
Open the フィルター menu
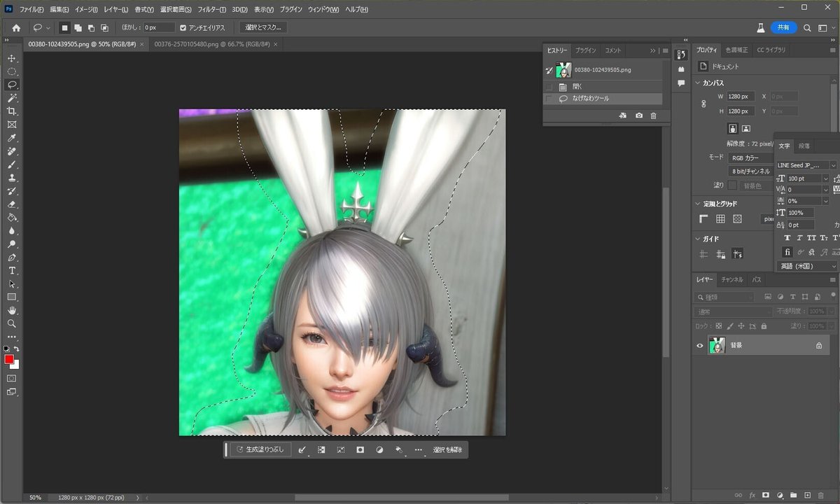212,10
